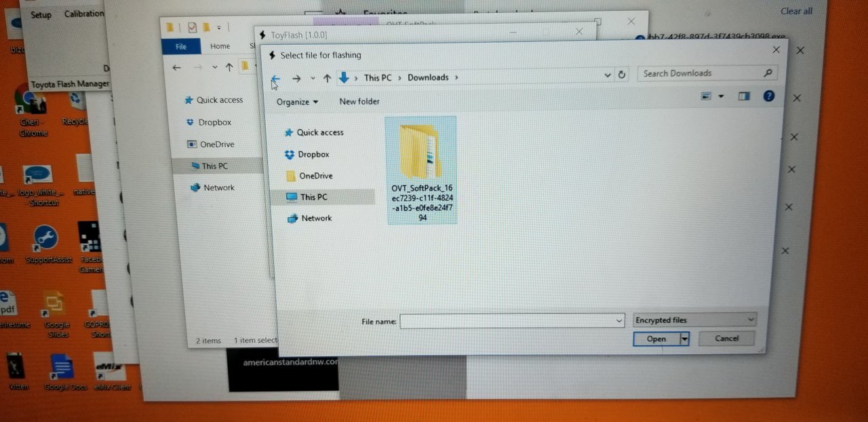
Task: Focus the Search Downloads field
Action: [707, 73]
